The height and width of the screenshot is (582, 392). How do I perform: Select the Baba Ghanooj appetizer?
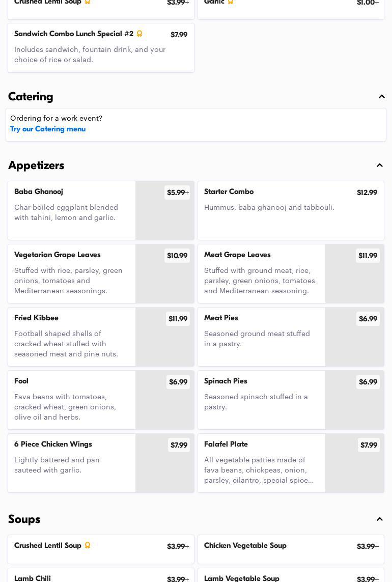coord(71,210)
